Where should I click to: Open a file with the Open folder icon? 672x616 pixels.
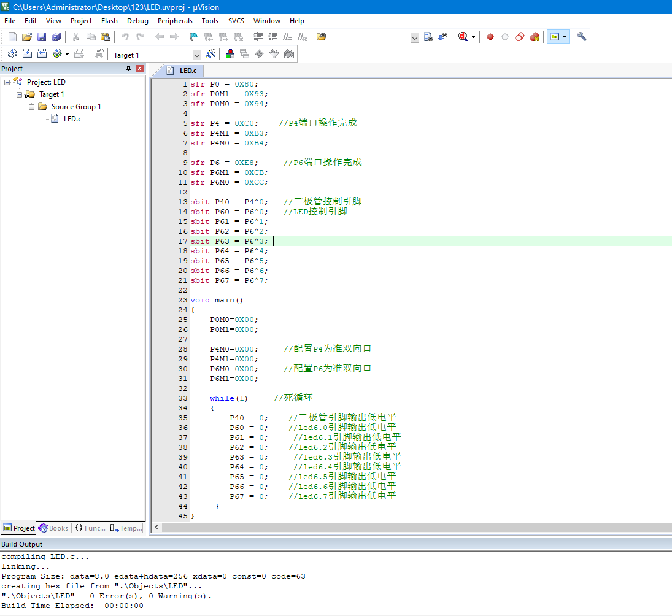(27, 37)
